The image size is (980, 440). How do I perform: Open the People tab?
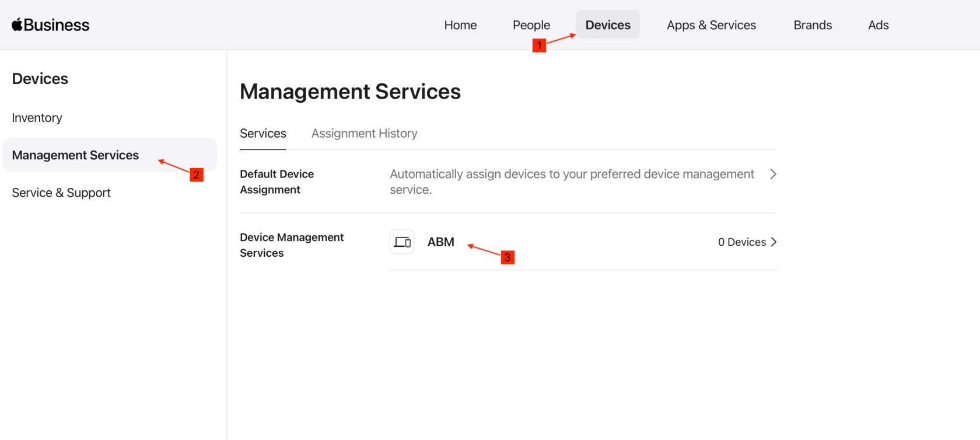point(531,25)
